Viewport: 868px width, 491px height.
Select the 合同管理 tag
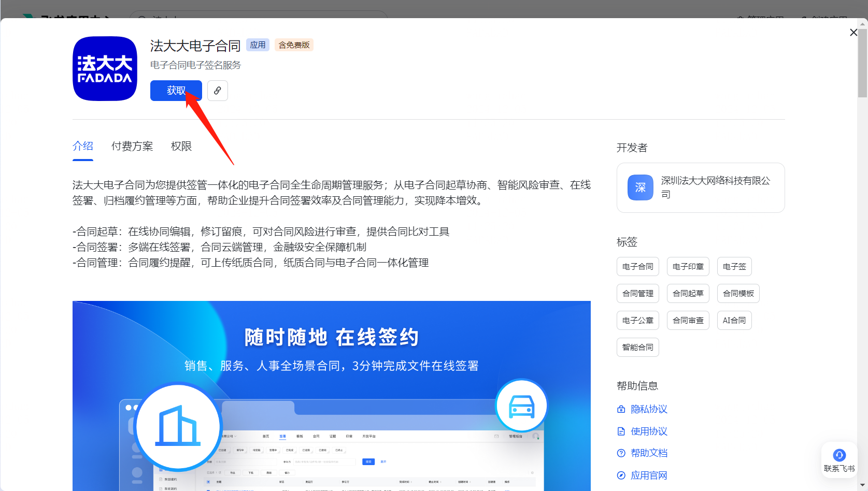[x=638, y=293]
